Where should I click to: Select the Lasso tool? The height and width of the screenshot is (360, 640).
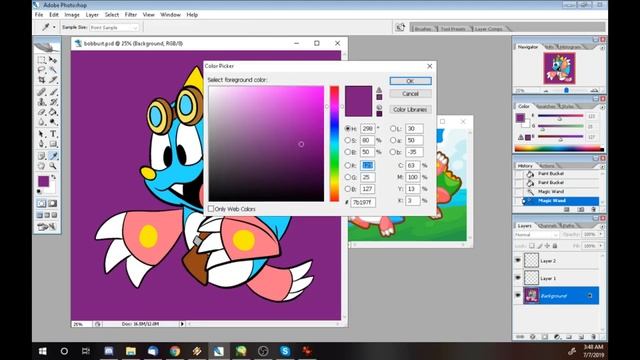pos(42,70)
